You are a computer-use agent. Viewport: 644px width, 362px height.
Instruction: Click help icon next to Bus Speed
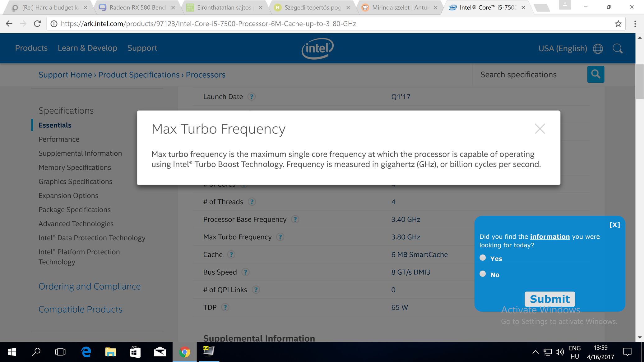click(x=245, y=272)
